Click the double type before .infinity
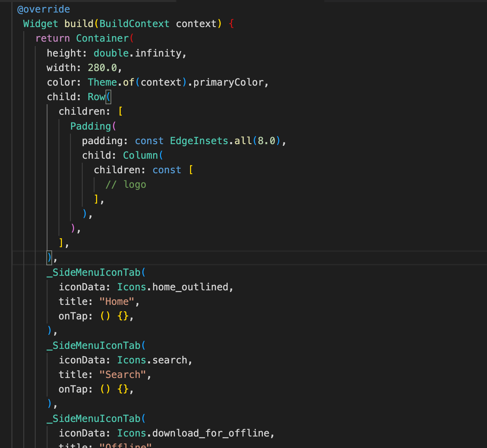Screen dimensions: 487x448 (x=111, y=53)
